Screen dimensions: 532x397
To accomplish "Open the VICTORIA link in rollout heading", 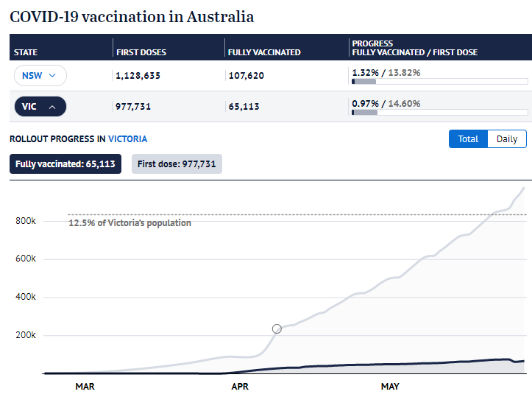I will click(127, 139).
